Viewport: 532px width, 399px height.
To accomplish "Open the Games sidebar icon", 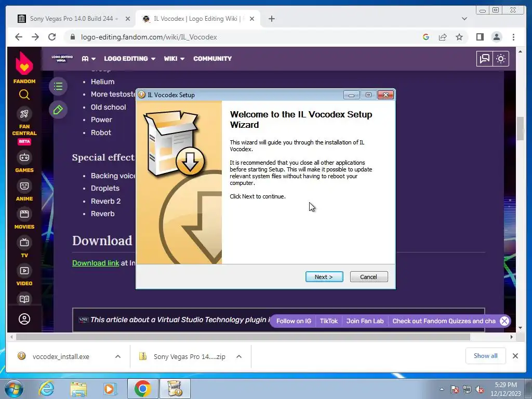I will tap(24, 157).
